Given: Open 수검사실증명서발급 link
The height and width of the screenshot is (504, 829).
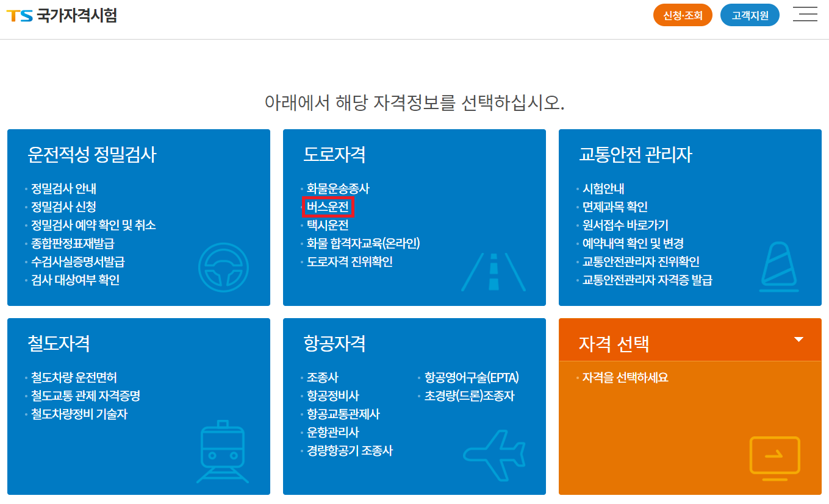Looking at the screenshot, I should point(78,262).
